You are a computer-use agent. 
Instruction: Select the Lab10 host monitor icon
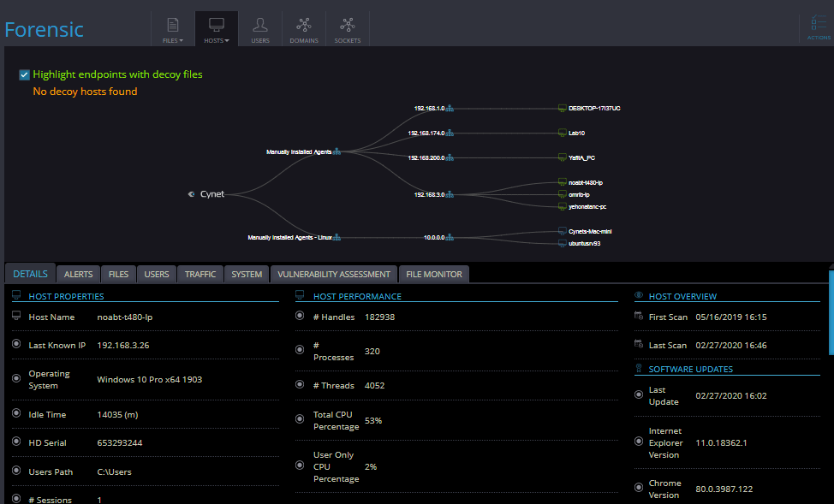pos(563,133)
